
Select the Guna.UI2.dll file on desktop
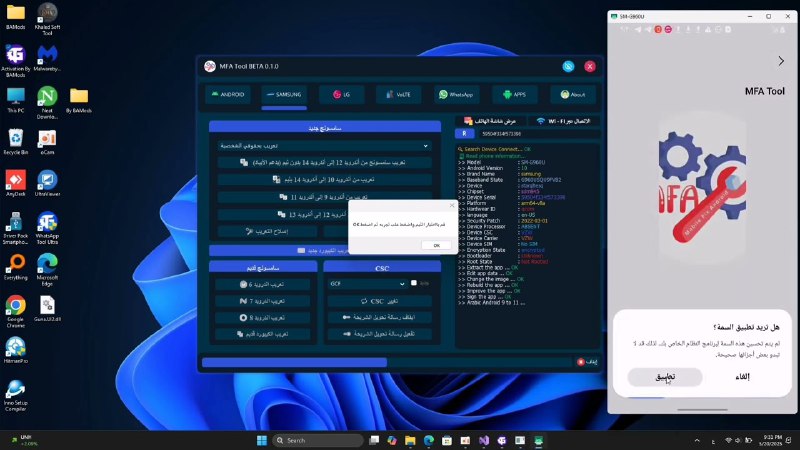tap(47, 309)
